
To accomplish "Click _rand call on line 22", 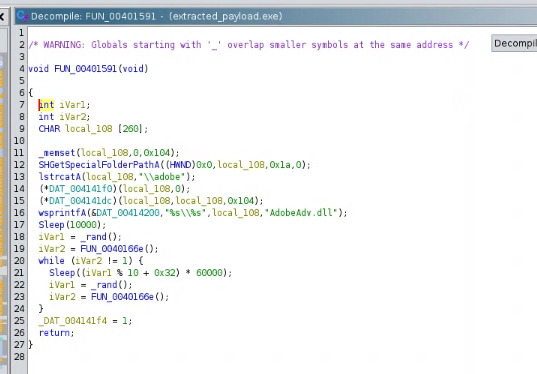I will pos(104,285).
